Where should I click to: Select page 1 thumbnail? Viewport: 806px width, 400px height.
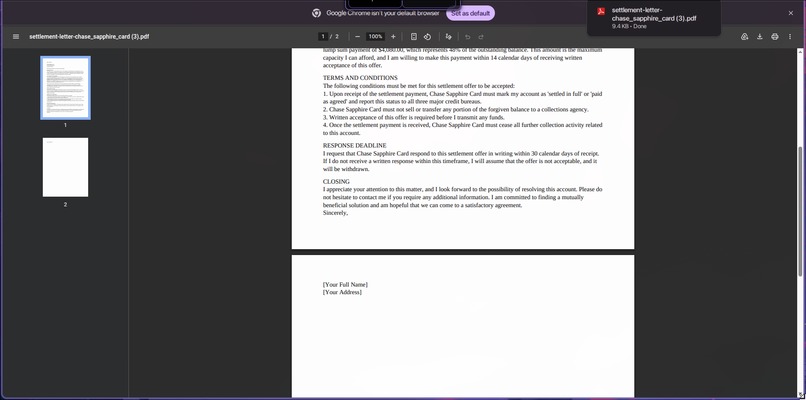(x=65, y=88)
